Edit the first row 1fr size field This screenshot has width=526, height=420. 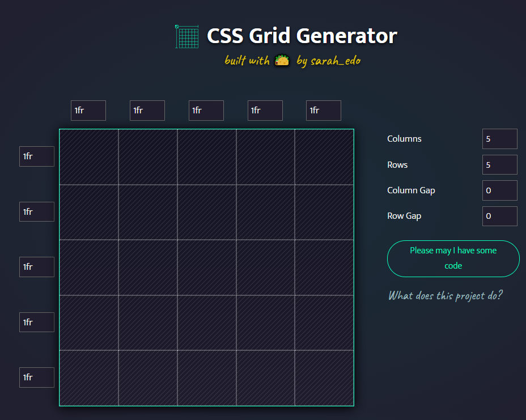[x=37, y=156]
